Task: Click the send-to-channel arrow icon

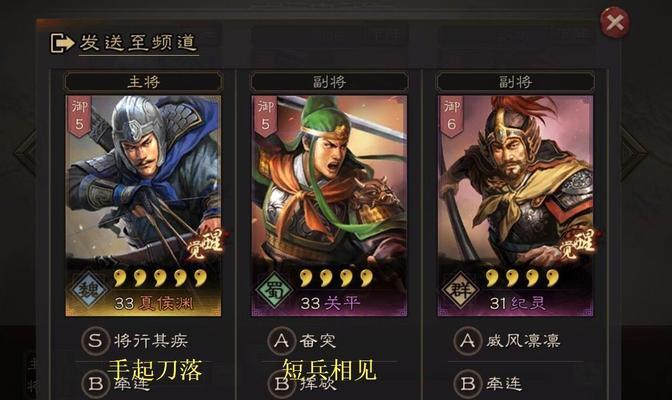Action: tap(62, 43)
